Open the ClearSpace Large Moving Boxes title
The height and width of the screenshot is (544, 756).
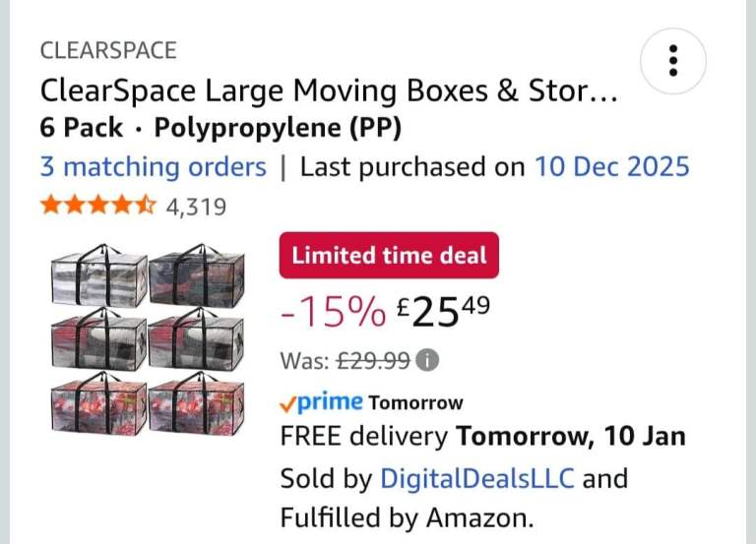click(330, 91)
